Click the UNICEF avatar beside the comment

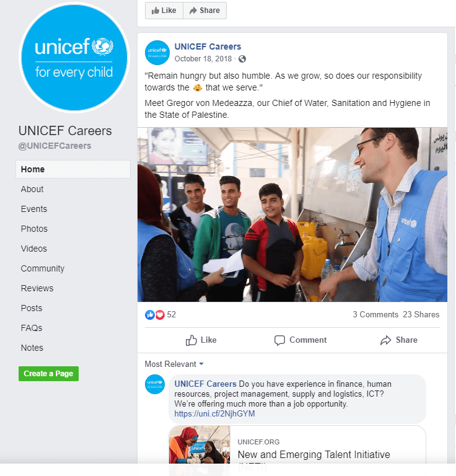(155, 384)
